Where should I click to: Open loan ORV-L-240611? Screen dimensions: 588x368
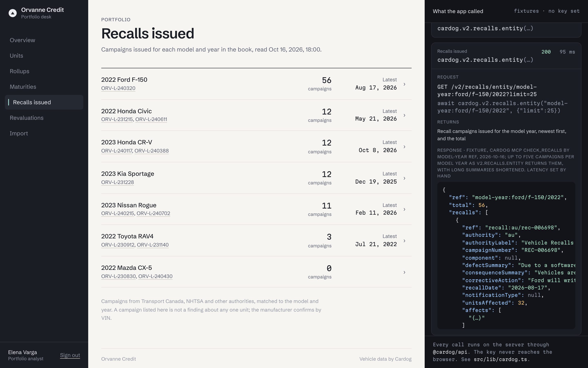pos(151,119)
